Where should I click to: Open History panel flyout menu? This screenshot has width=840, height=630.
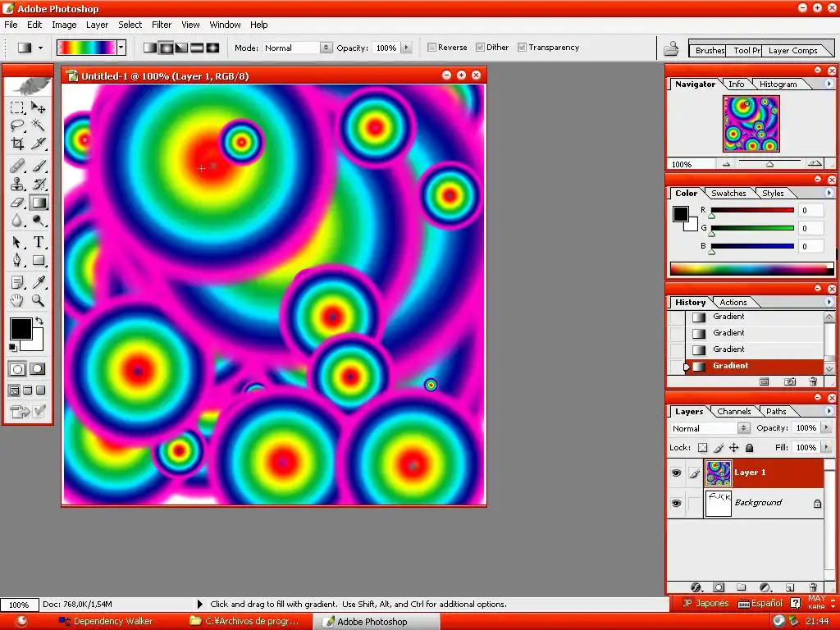tap(829, 302)
